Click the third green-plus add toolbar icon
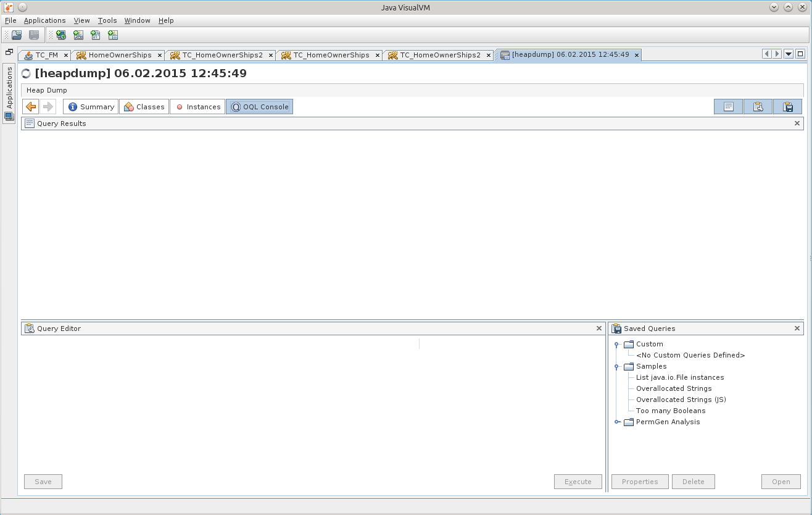Screen dimensions: 812x515 (x=95, y=35)
